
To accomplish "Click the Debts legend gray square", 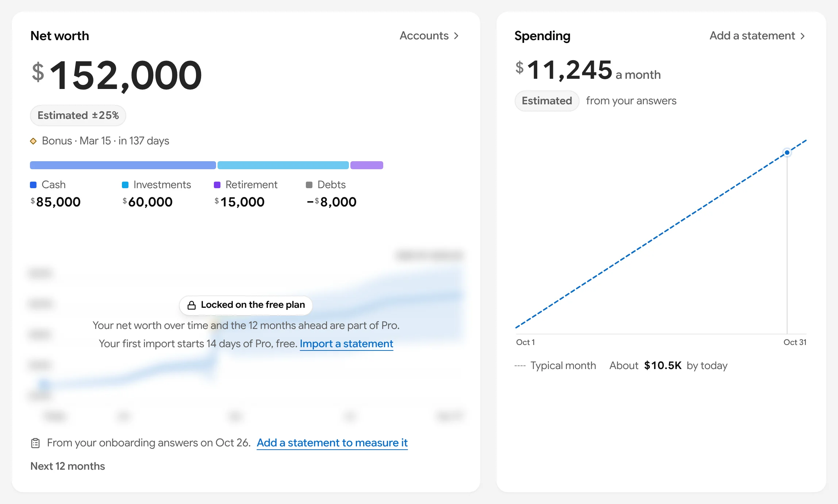I will (x=309, y=185).
